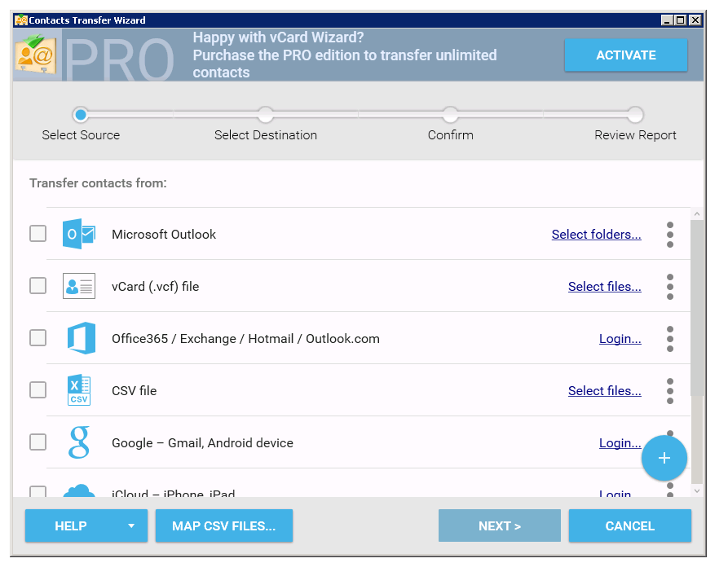728x576 pixels.
Task: Go to the Review Report step
Action: [635, 135]
